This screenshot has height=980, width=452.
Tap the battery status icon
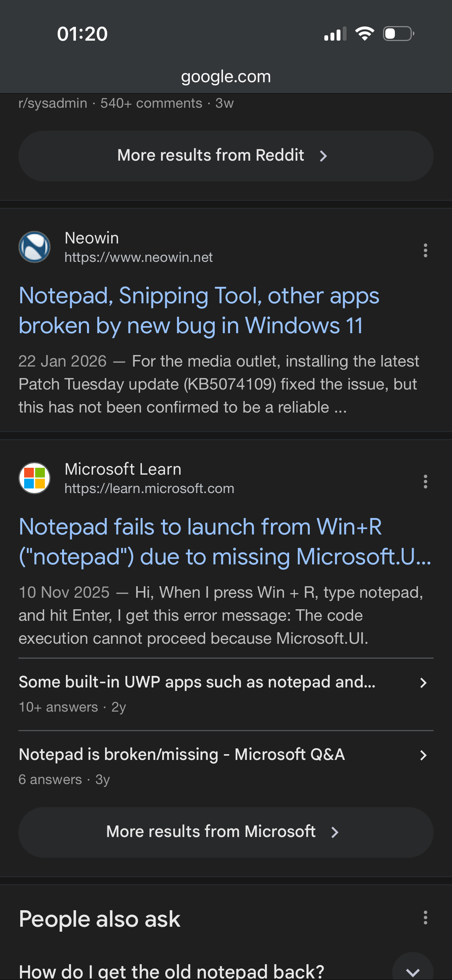[x=398, y=34]
